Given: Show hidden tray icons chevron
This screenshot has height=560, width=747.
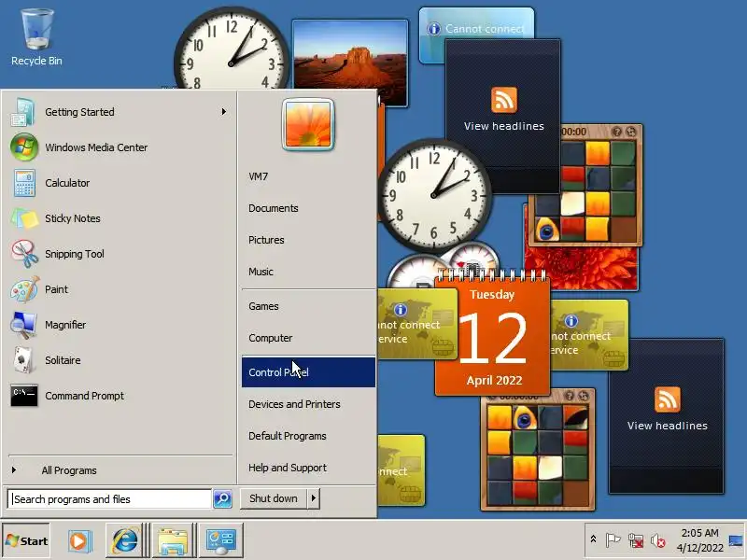Looking at the screenshot, I should point(593,539).
